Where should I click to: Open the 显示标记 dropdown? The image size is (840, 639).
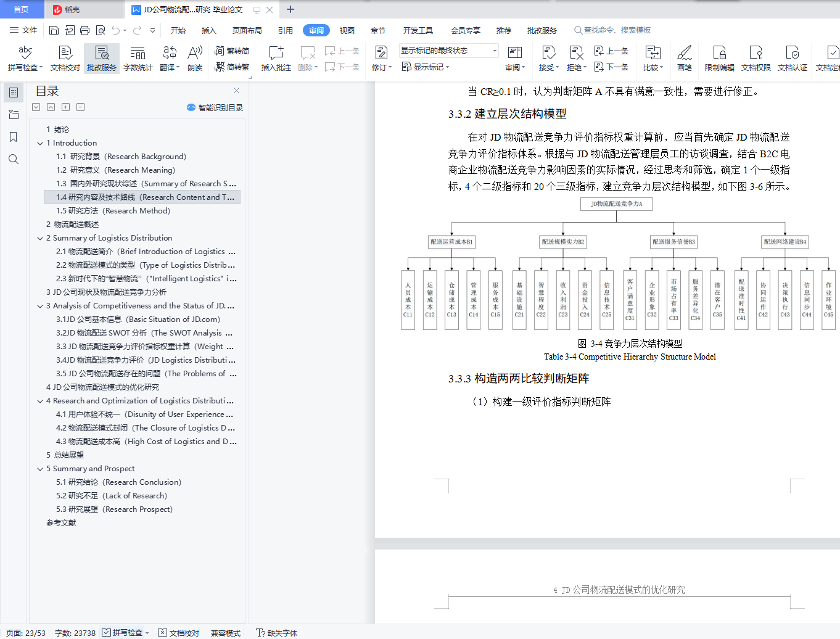[x=426, y=67]
